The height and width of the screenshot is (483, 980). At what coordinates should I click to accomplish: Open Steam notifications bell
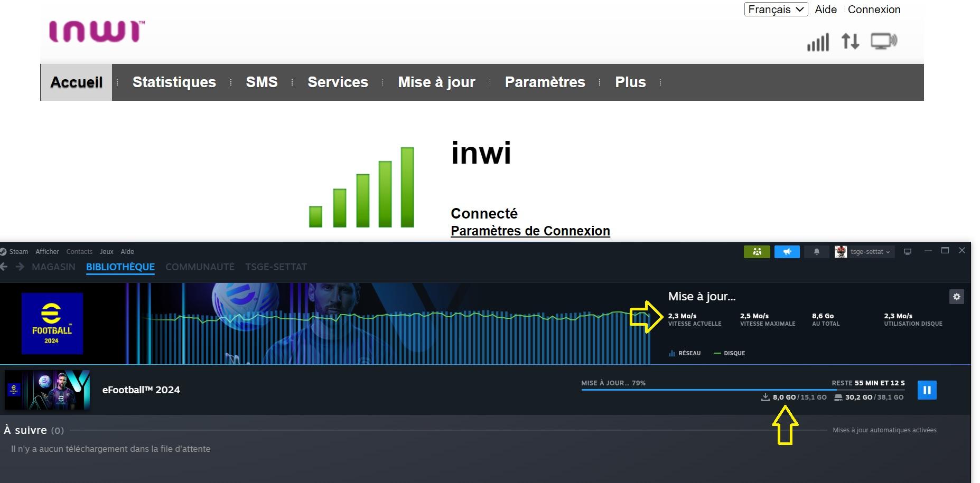tap(817, 252)
